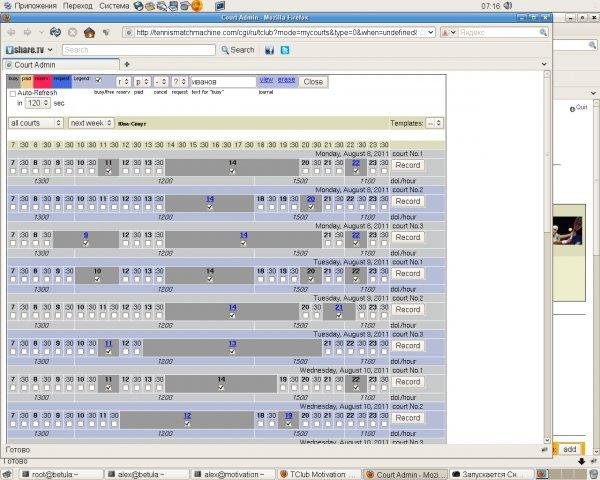Open the 'next week' dropdown
Image resolution: width=600 pixels, height=480 pixels.
(90, 123)
